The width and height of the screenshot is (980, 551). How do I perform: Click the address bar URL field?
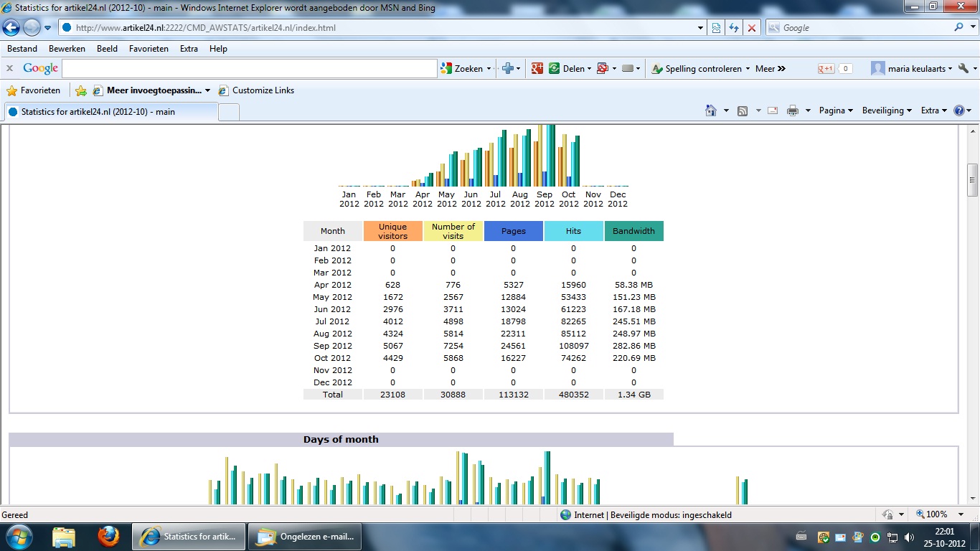(x=378, y=28)
